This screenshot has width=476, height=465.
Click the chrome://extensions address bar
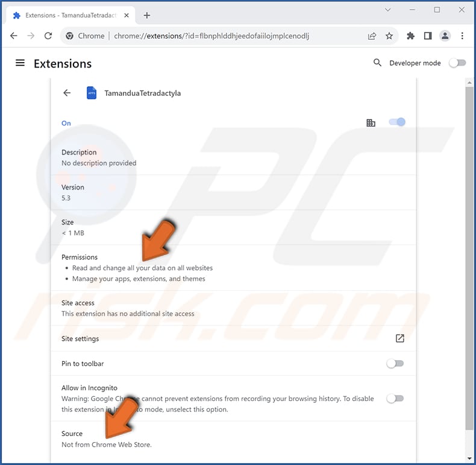click(x=211, y=36)
